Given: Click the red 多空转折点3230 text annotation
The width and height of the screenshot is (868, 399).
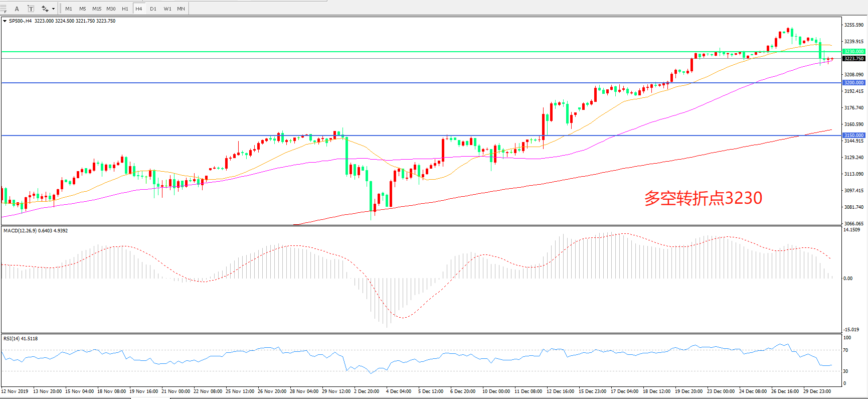Looking at the screenshot, I should click(703, 198).
